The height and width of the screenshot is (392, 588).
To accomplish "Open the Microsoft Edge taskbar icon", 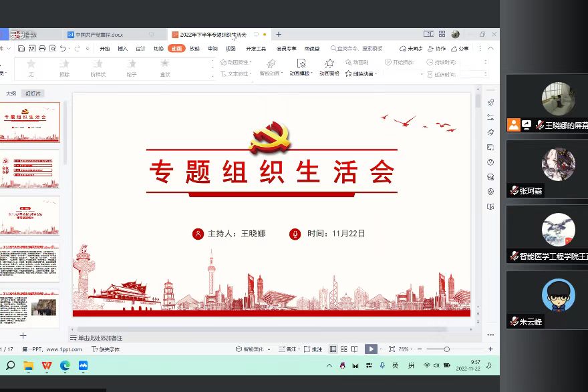I will (65, 365).
